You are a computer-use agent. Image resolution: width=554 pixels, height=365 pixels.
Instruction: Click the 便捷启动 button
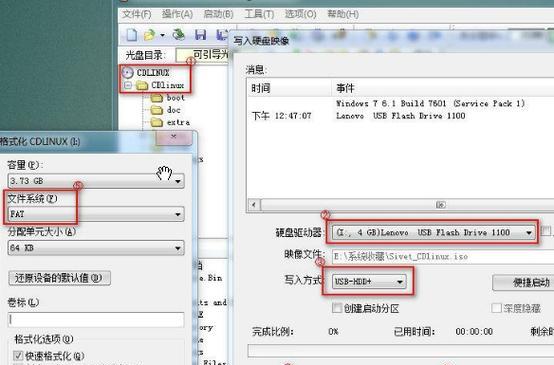[523, 283]
